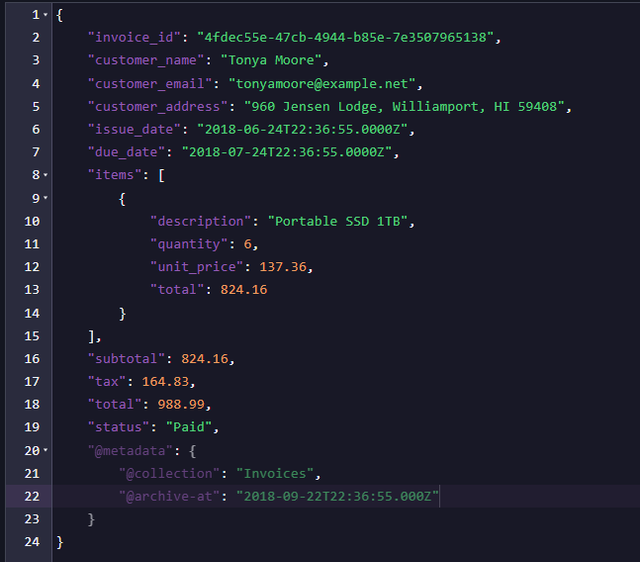Collapse the "@metadata" block fold arrow
The width and height of the screenshot is (640, 562).
(46, 451)
